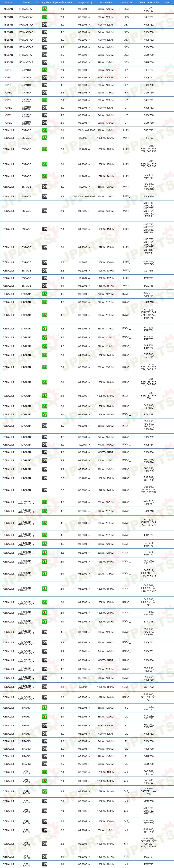This screenshot has height=868, width=174.
Task: Click engine code 'F9Q 754' cell
Action: point(149,445)
